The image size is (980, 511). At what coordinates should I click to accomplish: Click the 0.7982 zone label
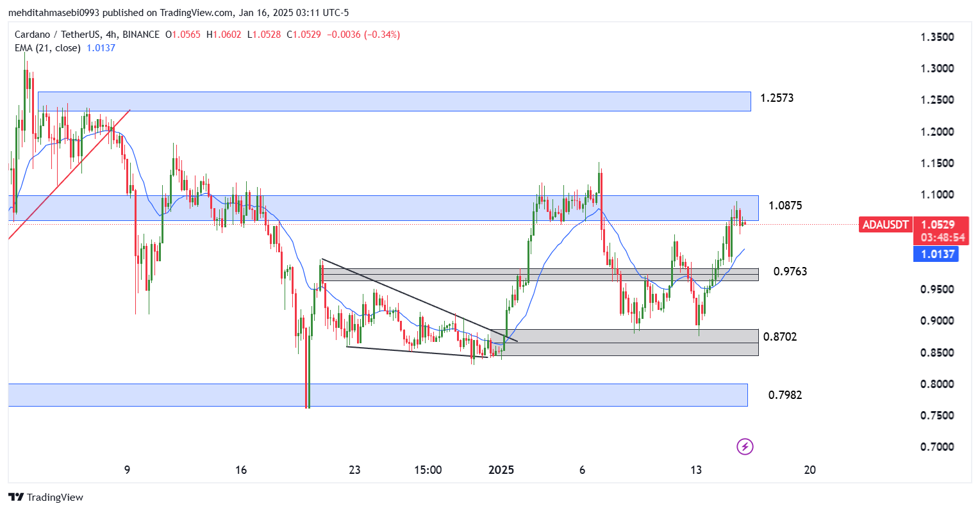(x=785, y=395)
